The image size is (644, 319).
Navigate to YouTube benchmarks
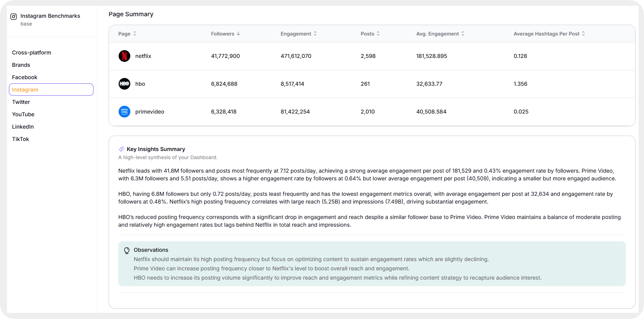point(51,114)
